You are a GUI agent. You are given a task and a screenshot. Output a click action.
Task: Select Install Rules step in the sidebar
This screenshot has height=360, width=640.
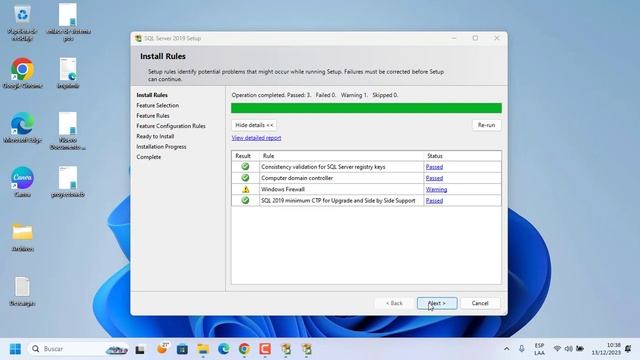pyautogui.click(x=152, y=95)
